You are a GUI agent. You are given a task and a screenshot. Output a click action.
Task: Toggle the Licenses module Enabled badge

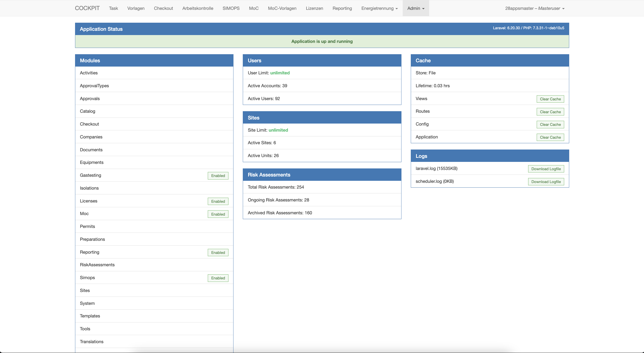pos(218,201)
